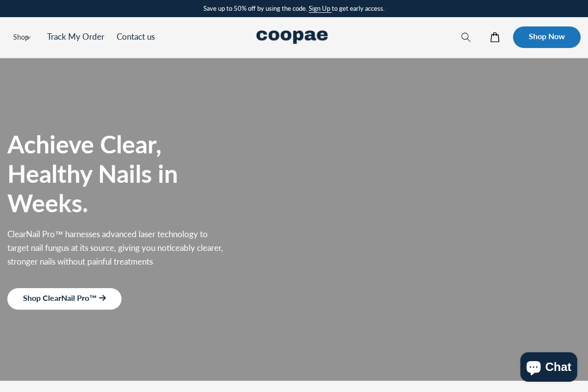Click the arrow inside Shop ClearNail Pro button
This screenshot has height=392, width=588.
point(102,298)
